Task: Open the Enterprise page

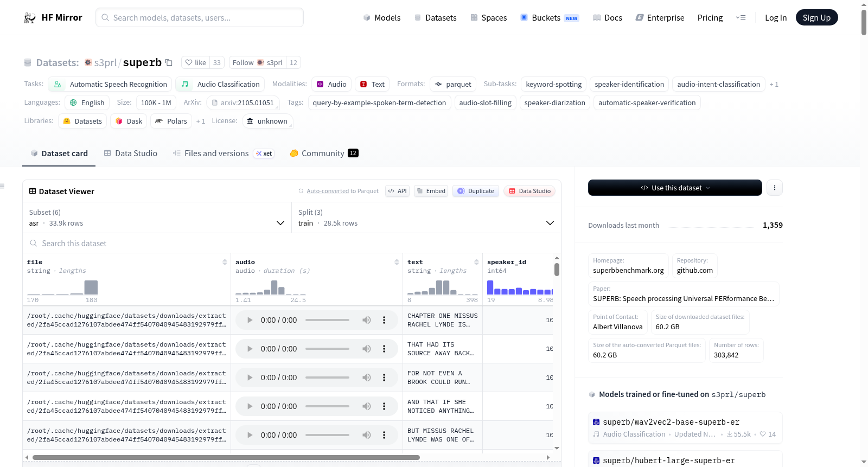Action: point(660,18)
